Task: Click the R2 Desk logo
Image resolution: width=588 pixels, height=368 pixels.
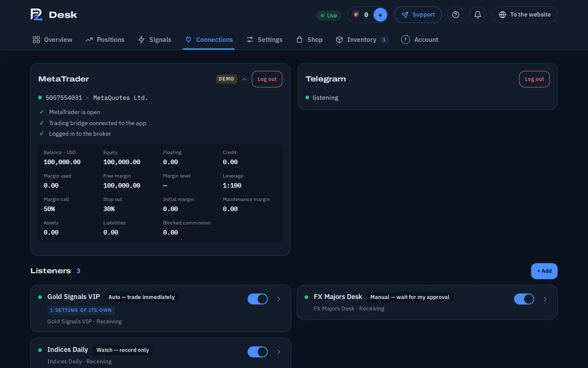Action: (54, 15)
